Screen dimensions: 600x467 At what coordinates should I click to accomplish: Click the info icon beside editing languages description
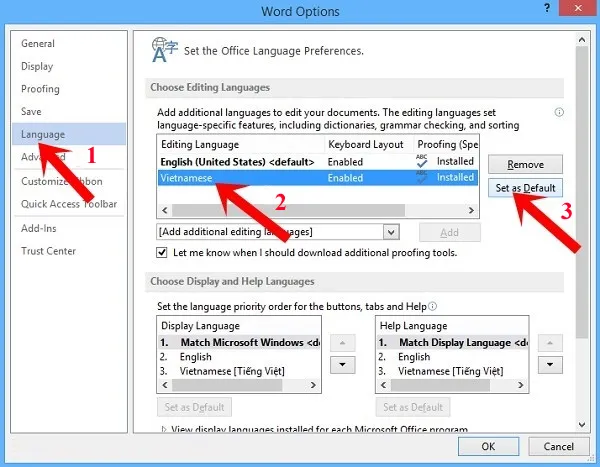(559, 113)
